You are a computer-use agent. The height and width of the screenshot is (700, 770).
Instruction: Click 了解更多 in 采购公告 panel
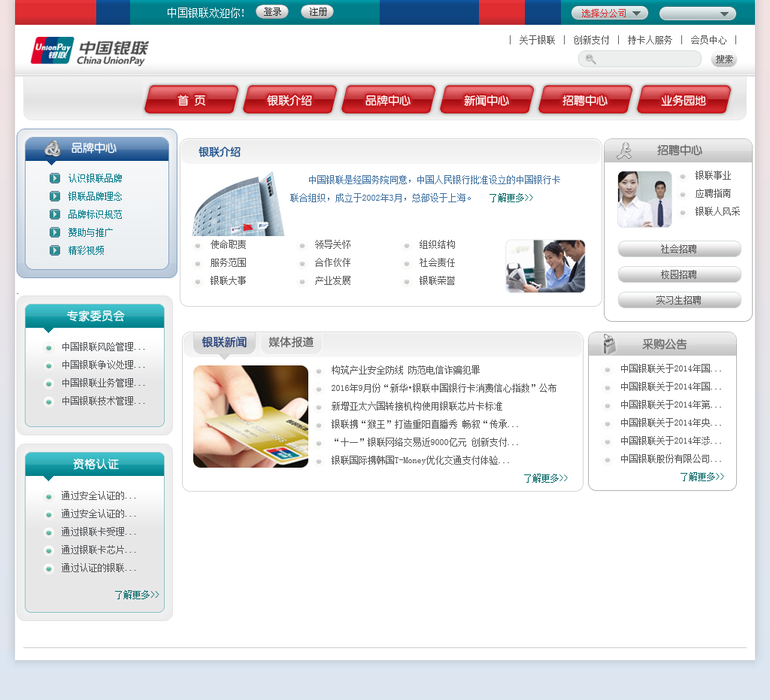tap(702, 477)
